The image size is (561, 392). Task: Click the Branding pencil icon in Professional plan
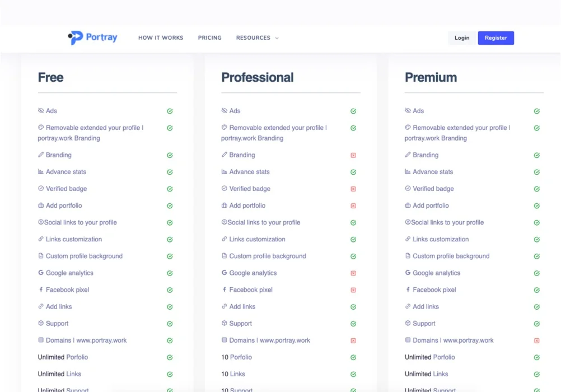point(225,155)
